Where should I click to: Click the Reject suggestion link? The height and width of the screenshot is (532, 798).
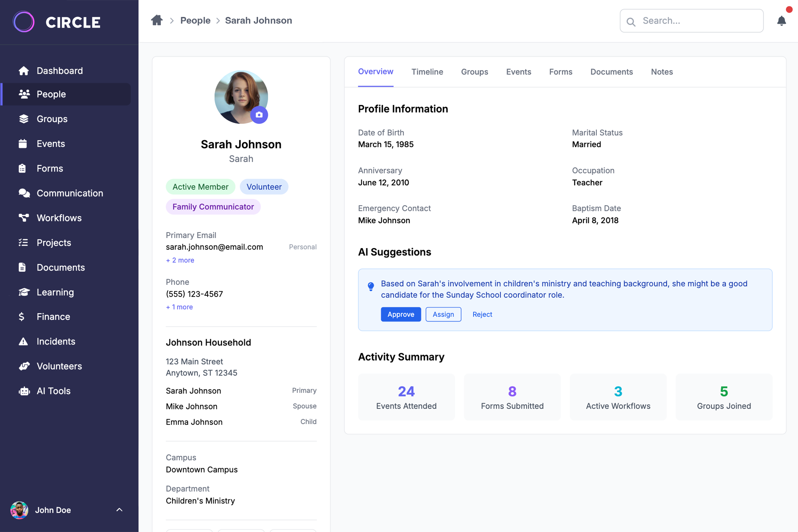[482, 314]
